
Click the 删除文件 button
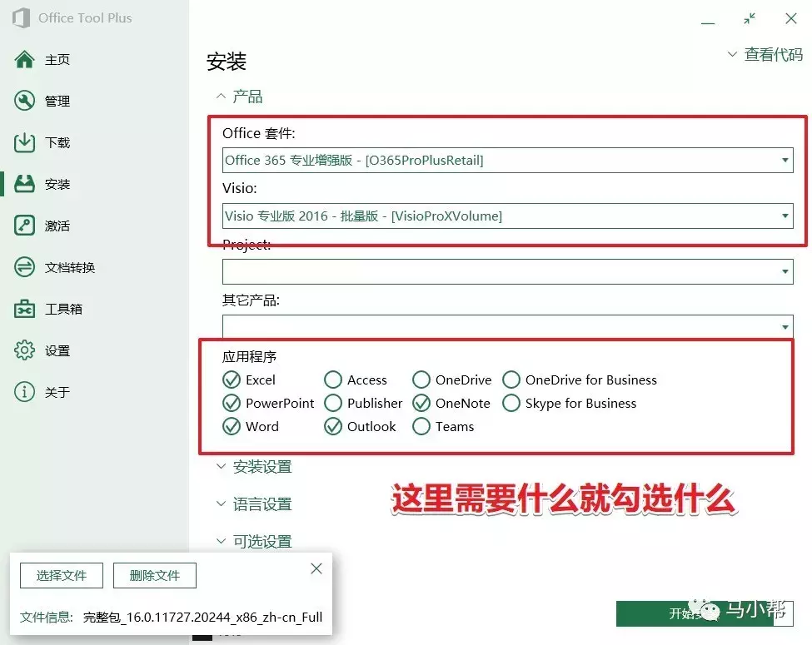[x=155, y=576]
